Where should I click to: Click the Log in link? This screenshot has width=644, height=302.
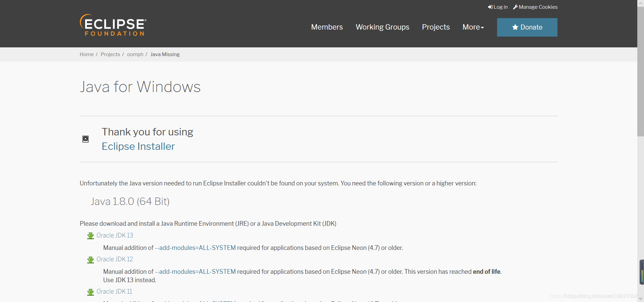click(x=498, y=7)
